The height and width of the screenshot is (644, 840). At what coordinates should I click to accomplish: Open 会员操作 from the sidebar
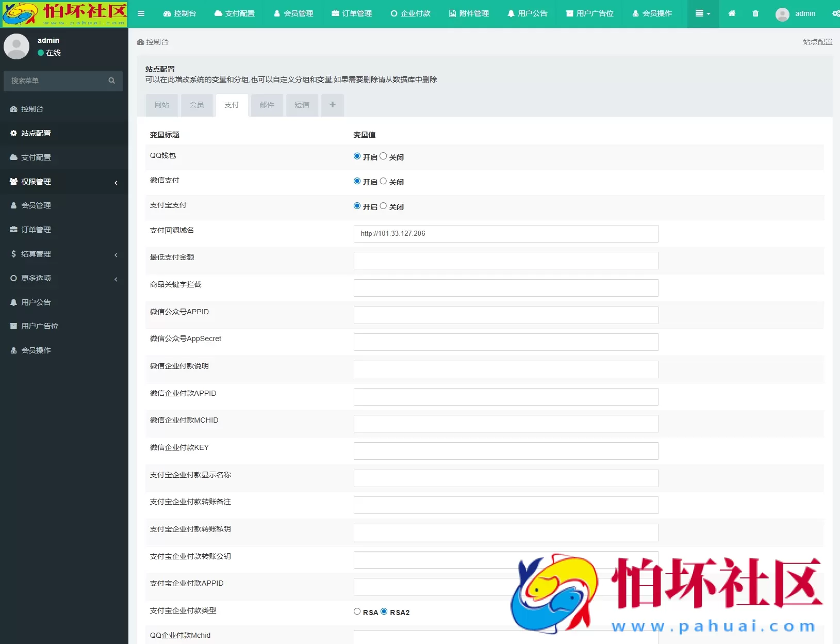click(x=36, y=350)
